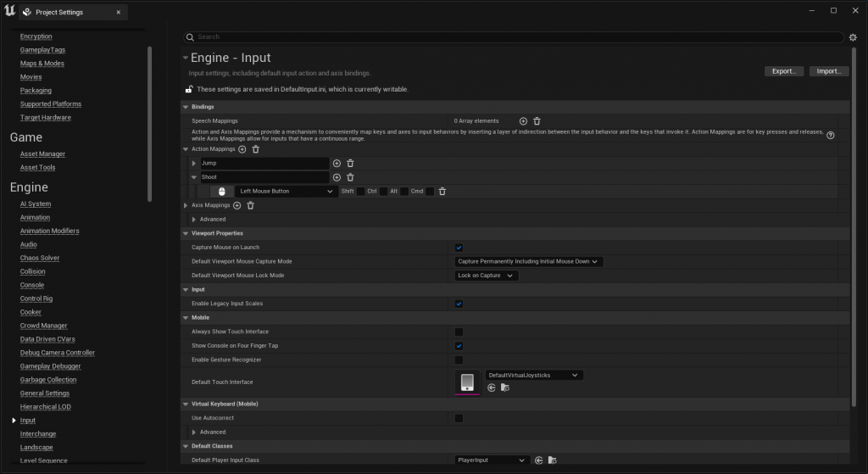This screenshot has height=474, width=868.
Task: Browse to the PlayerInput class in the Content Browser
Action: click(x=552, y=460)
